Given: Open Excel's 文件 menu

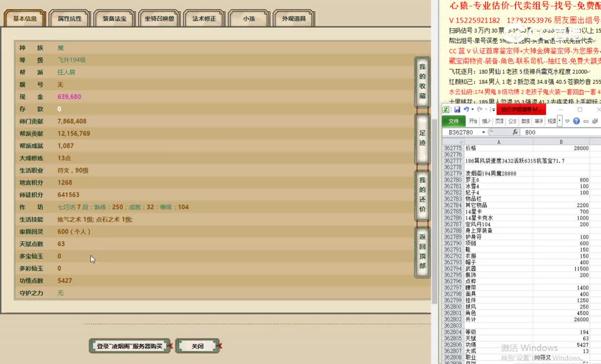Looking at the screenshot, I should pos(454,121).
